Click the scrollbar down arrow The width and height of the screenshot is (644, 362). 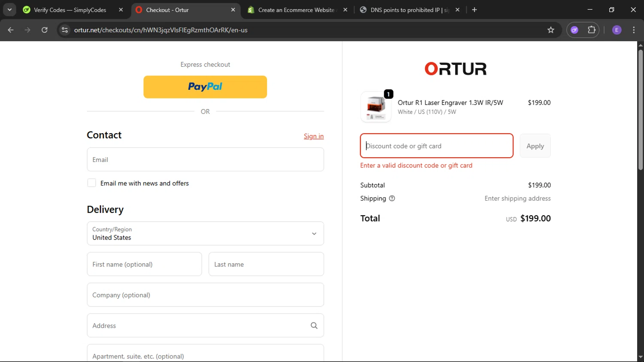[x=641, y=358]
